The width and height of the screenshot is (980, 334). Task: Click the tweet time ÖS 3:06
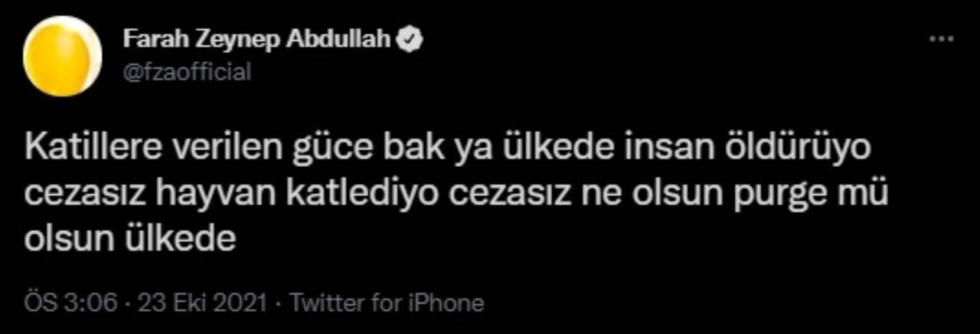[70, 303]
